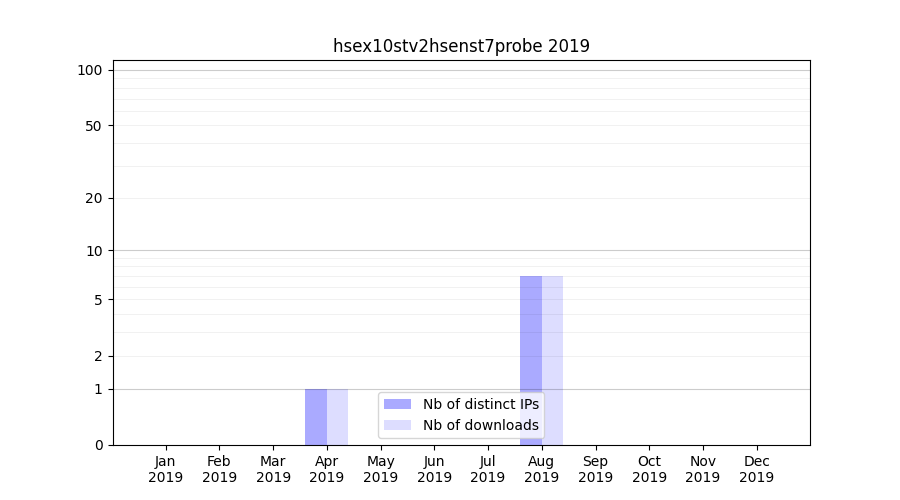Click the y-axis tick label 50

click(94, 126)
